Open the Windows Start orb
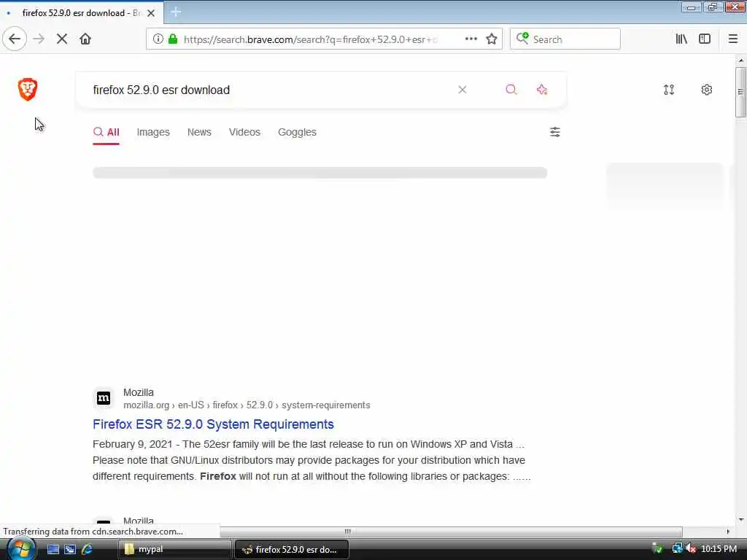The image size is (747, 560). (x=21, y=548)
